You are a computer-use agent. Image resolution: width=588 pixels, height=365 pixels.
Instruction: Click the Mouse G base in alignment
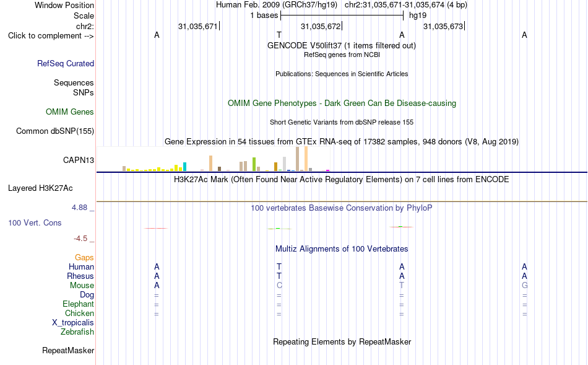[524, 286]
